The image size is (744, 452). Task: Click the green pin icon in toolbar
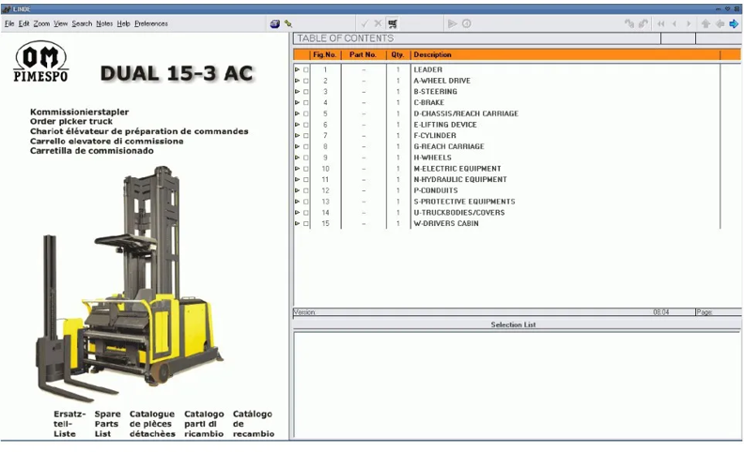(288, 24)
